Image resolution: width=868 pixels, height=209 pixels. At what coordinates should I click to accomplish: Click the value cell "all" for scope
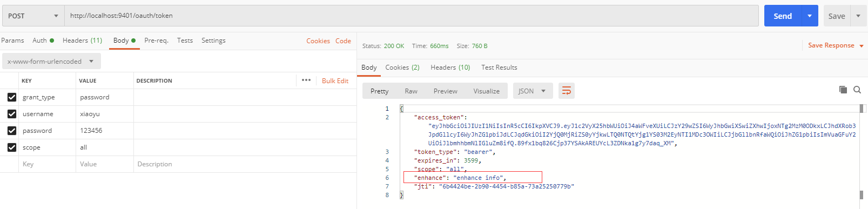coord(105,147)
